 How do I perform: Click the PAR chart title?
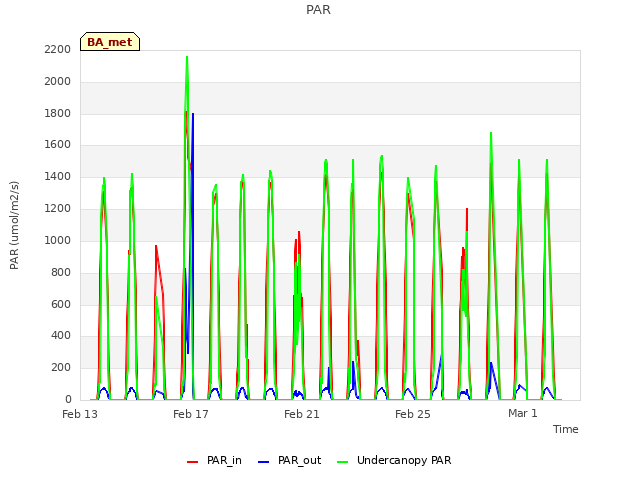tap(318, 9)
